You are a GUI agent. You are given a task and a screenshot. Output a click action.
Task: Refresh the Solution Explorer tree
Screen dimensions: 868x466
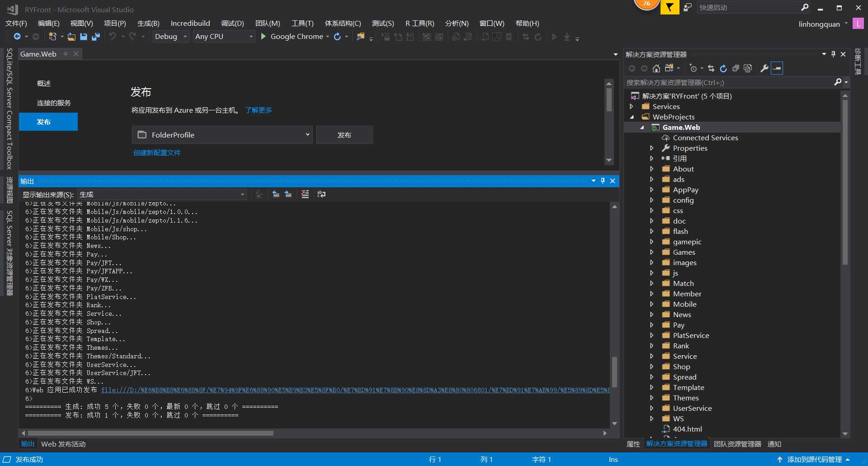pyautogui.click(x=723, y=68)
